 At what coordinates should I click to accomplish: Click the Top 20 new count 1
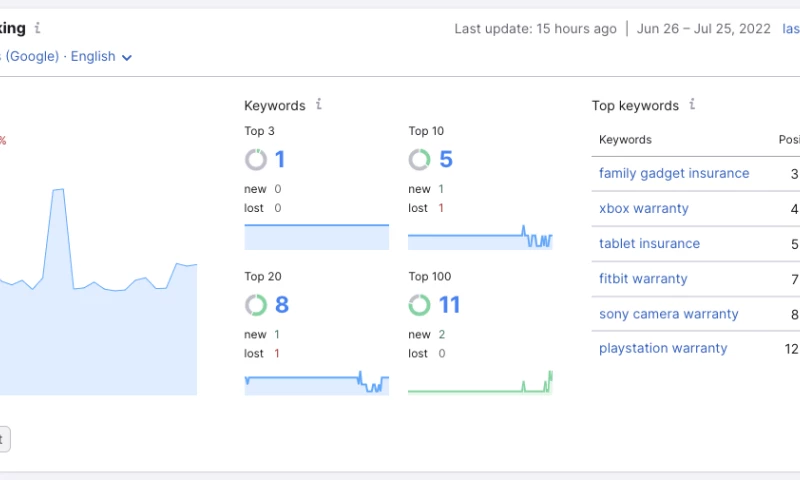[277, 335]
